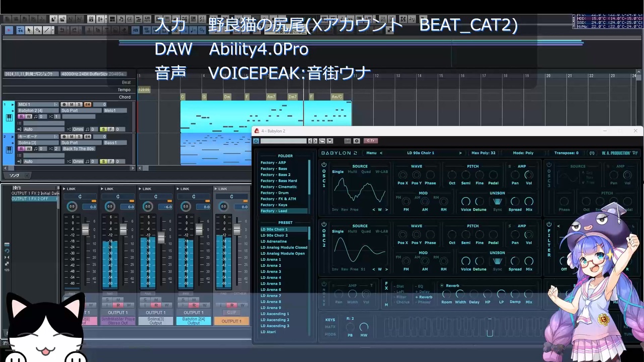This screenshot has width=644, height=362.
Task: Click the save preset floppy icon in Babylon
Action: pyautogui.click(x=330, y=141)
